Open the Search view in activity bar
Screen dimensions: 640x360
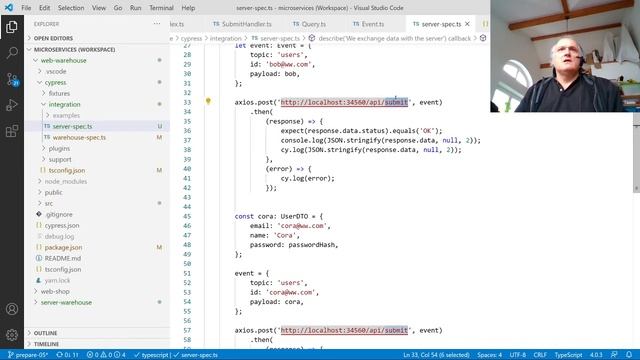(x=12, y=53)
